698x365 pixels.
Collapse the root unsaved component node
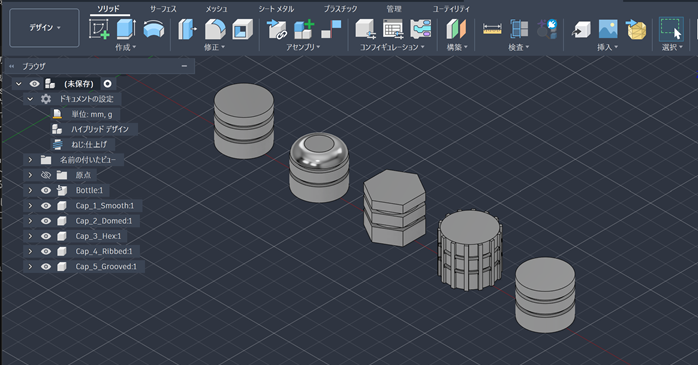click(19, 84)
